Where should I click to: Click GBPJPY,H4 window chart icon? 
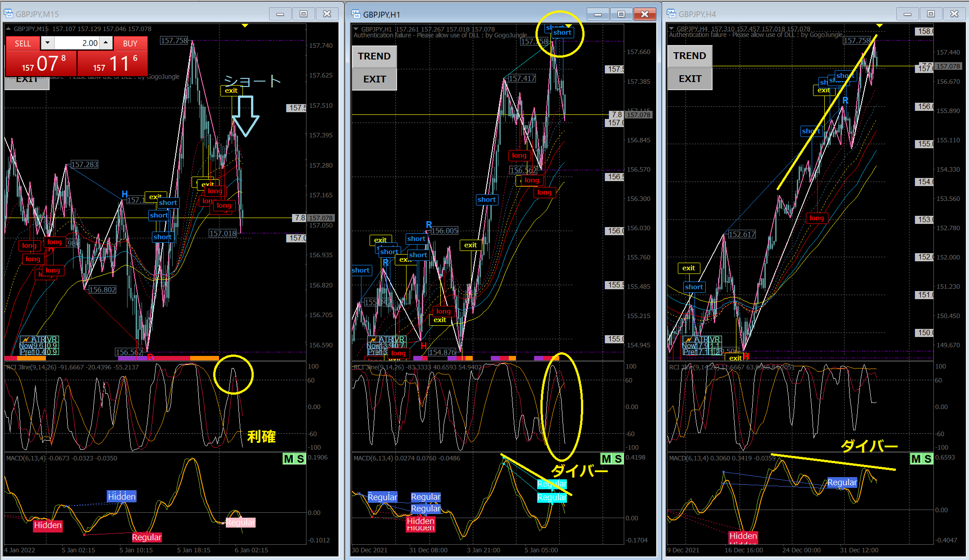[672, 14]
